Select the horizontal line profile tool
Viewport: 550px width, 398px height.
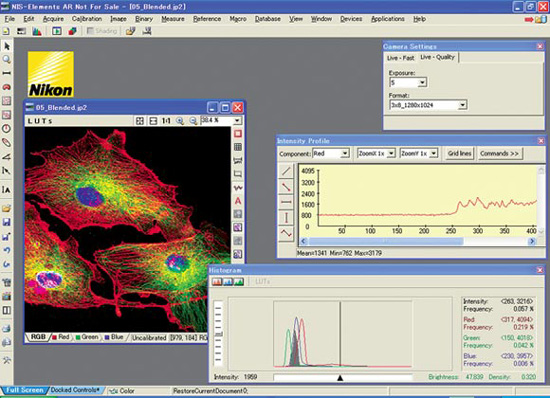[x=286, y=202]
